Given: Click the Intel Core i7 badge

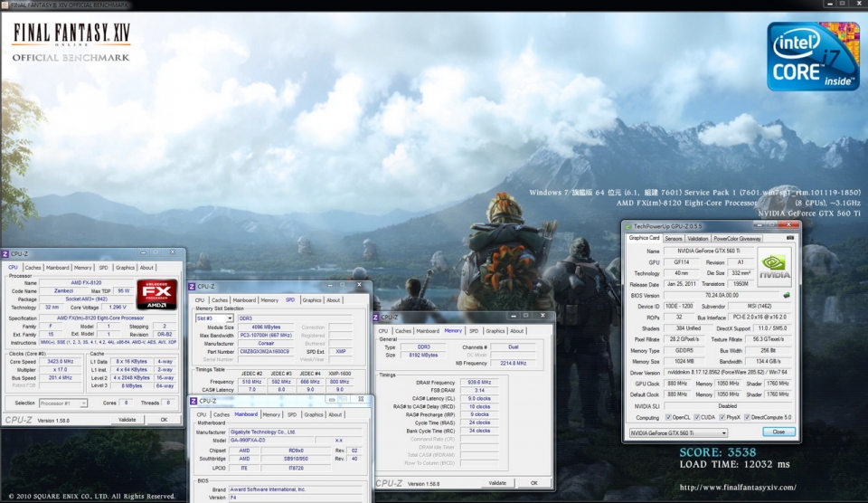Looking at the screenshot, I should 812,56.
